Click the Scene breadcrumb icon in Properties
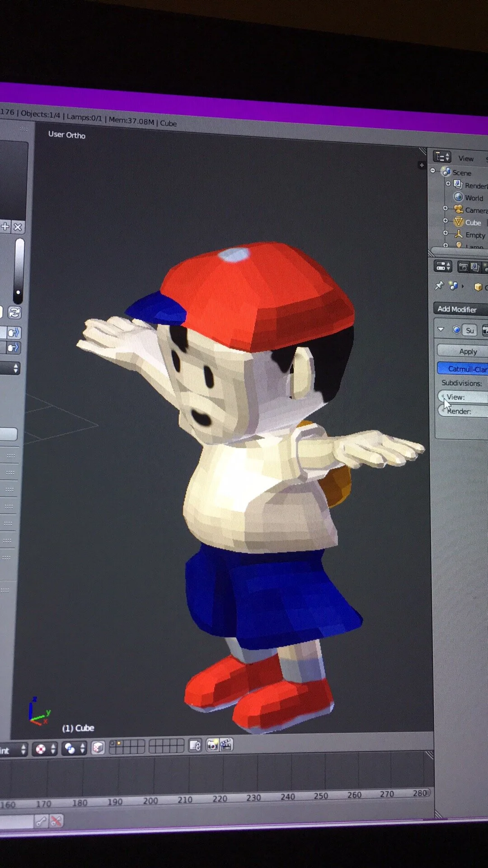Viewport: 488px width, 868px height. 453,286
